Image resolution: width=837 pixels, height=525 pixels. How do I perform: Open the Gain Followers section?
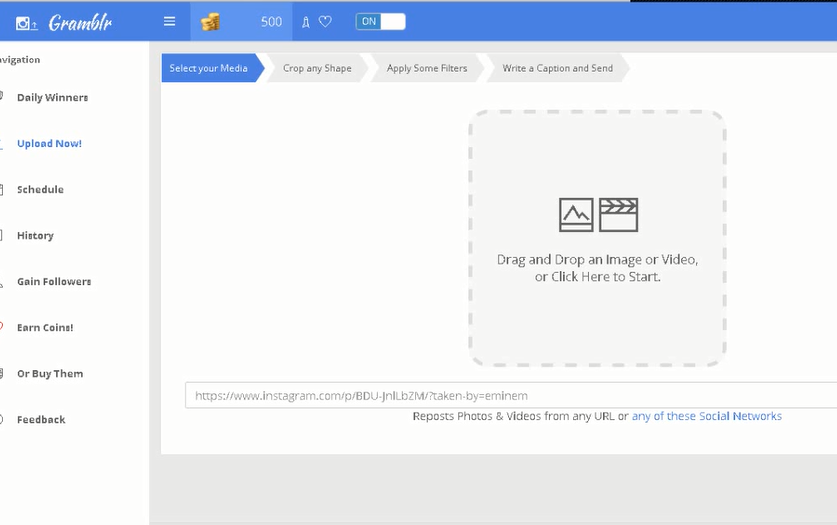[x=54, y=282]
